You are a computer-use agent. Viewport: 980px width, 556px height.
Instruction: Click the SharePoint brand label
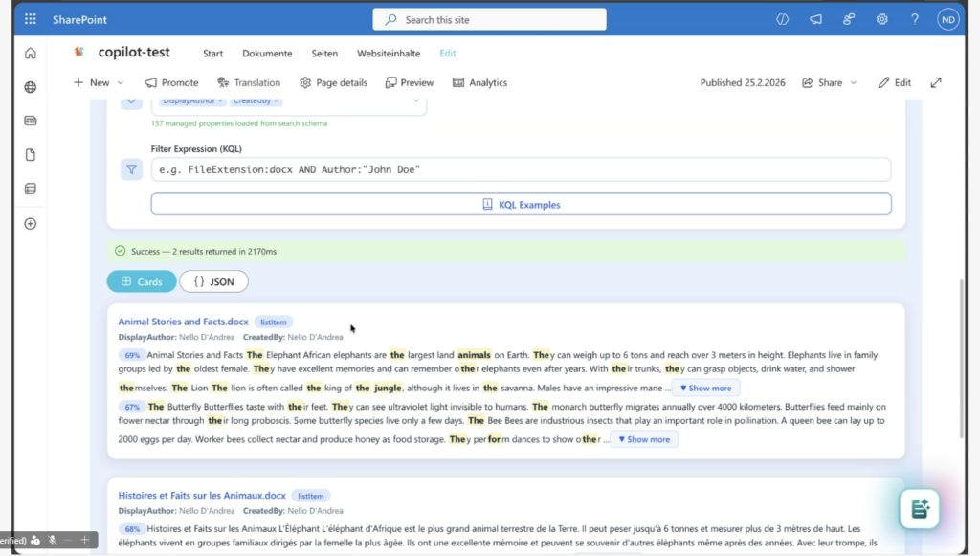click(x=79, y=19)
